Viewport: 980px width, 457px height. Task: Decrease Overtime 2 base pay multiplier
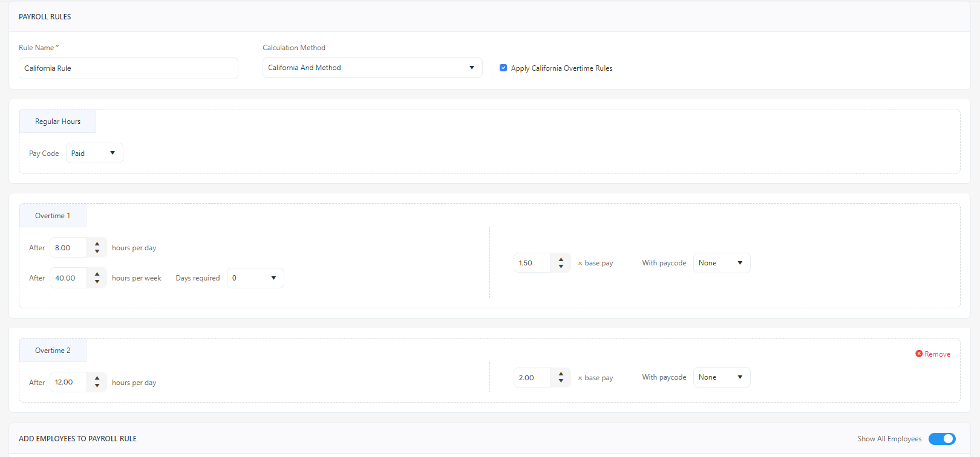[x=561, y=381]
